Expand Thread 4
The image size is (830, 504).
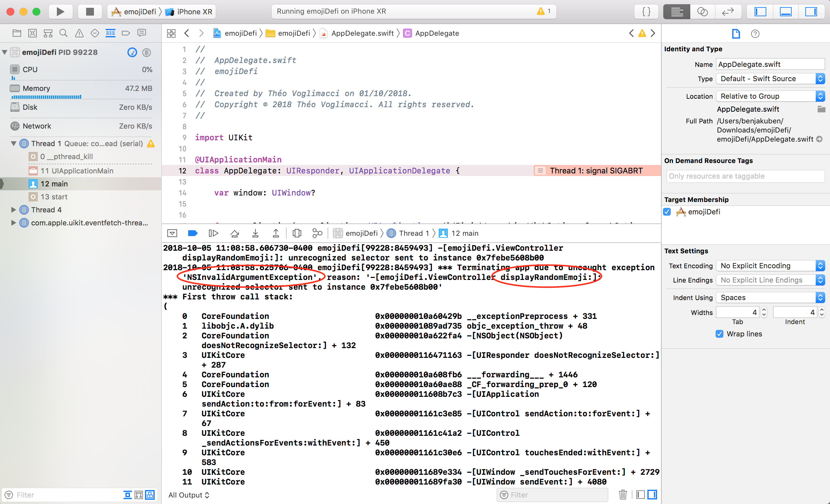tap(13, 210)
